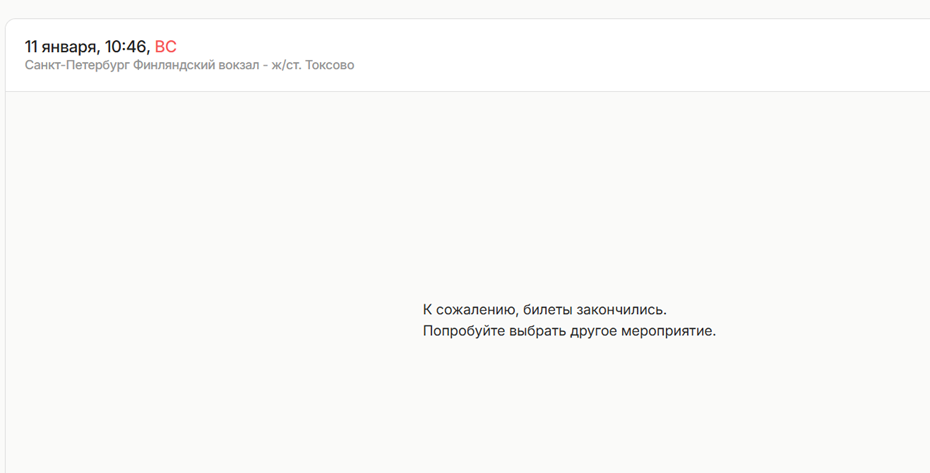Click the empty white header area right side
The width and height of the screenshot is (930, 473).
pos(700,55)
